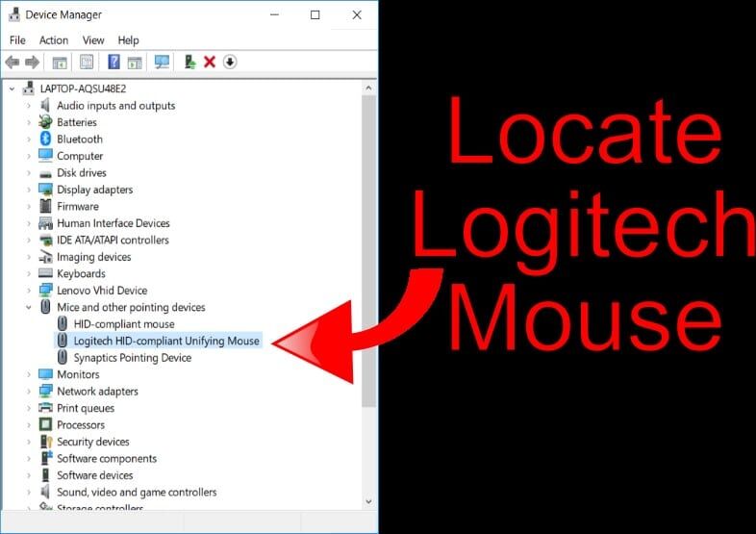The height and width of the screenshot is (534, 756).
Task: Click the Back arrow toolbar icon
Action: click(x=13, y=62)
